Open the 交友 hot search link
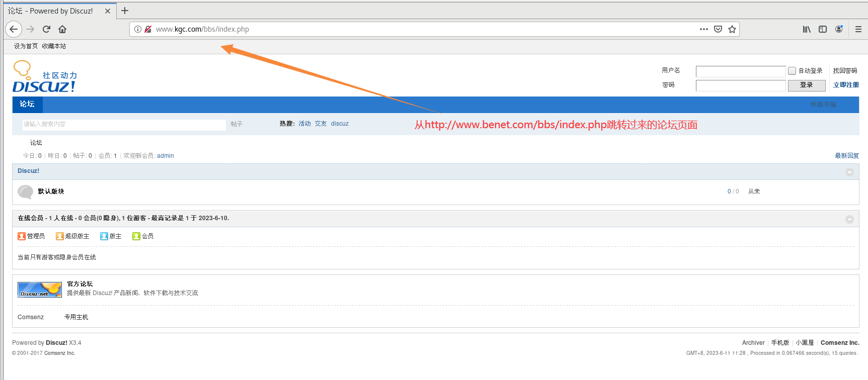 pos(321,124)
